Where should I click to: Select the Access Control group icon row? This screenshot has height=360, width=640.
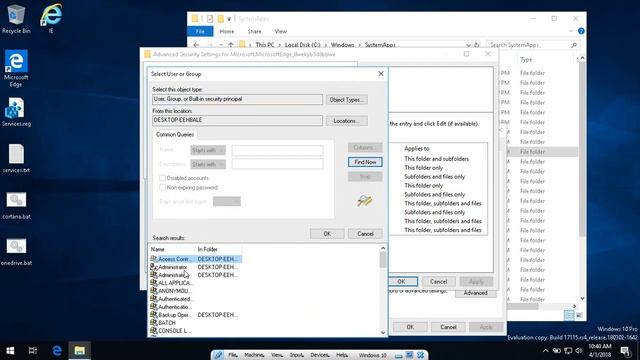coord(196,259)
